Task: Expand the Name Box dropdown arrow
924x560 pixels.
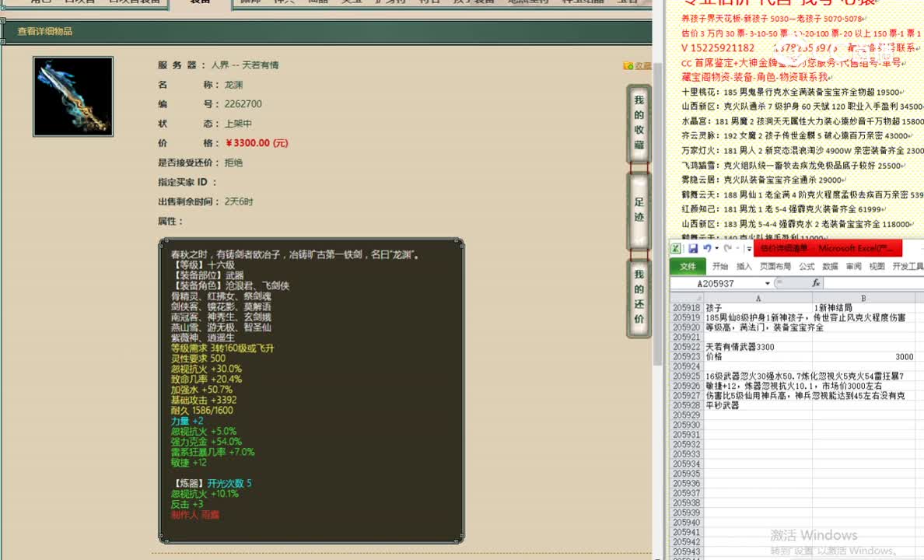Action: pos(767,284)
